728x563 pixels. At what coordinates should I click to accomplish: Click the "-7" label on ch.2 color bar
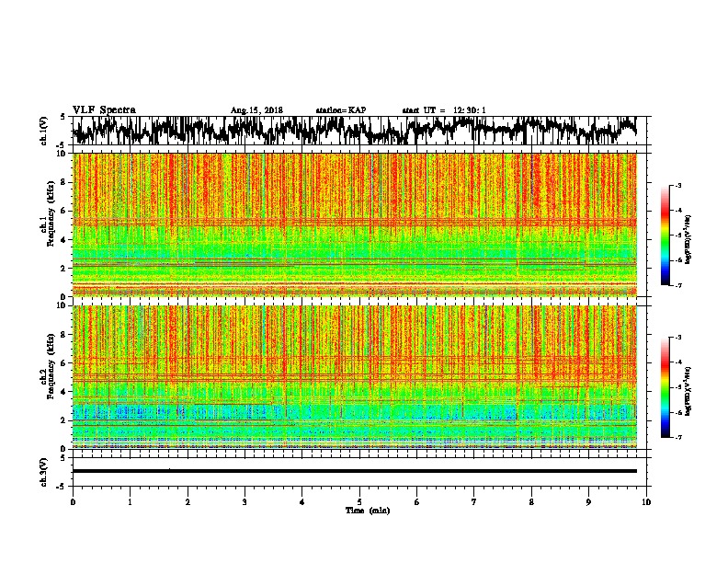(x=677, y=438)
